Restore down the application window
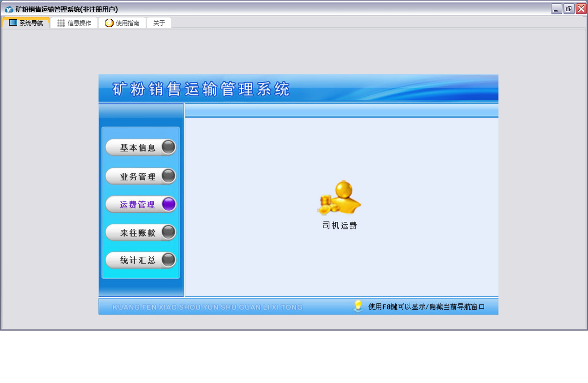The image size is (588, 383). pos(569,9)
